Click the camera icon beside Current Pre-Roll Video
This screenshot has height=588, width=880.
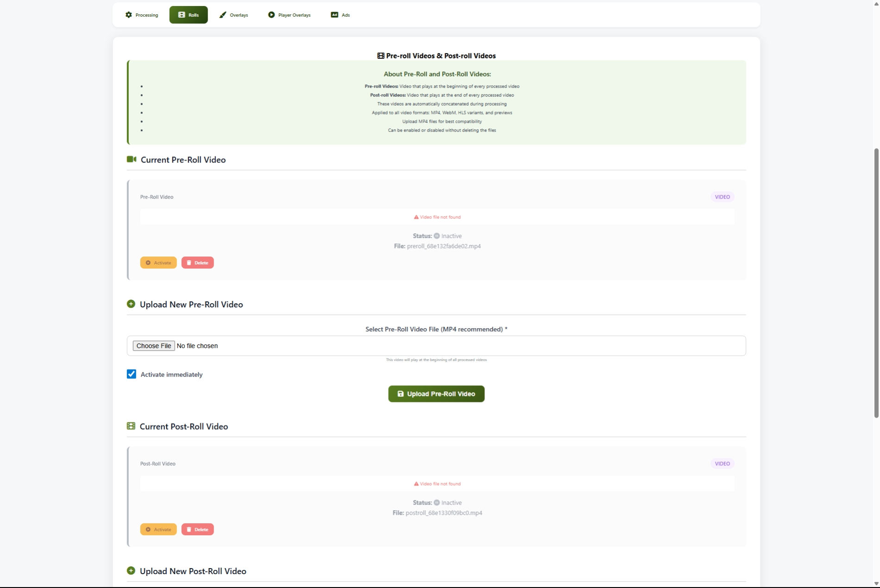click(132, 159)
